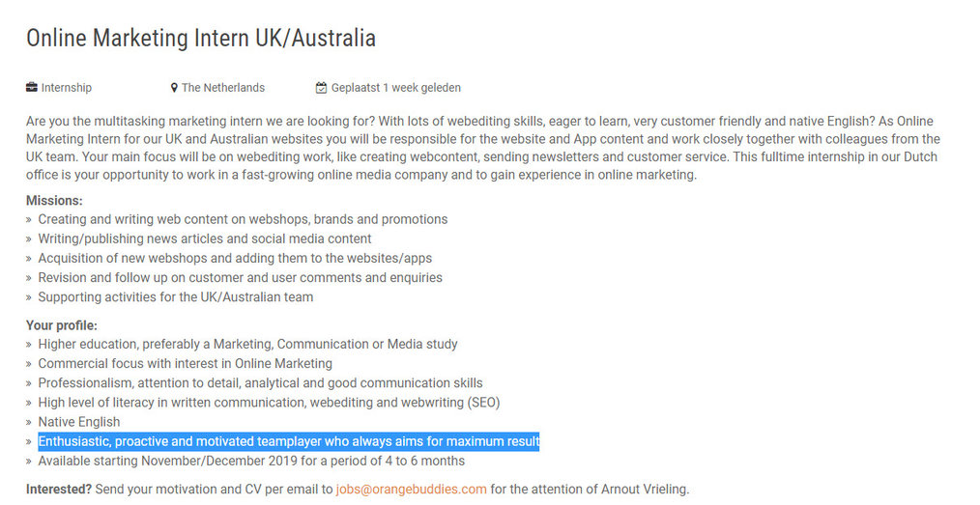Click Geplaatst 1 week geleden text
The image size is (980, 505).
[x=396, y=88]
